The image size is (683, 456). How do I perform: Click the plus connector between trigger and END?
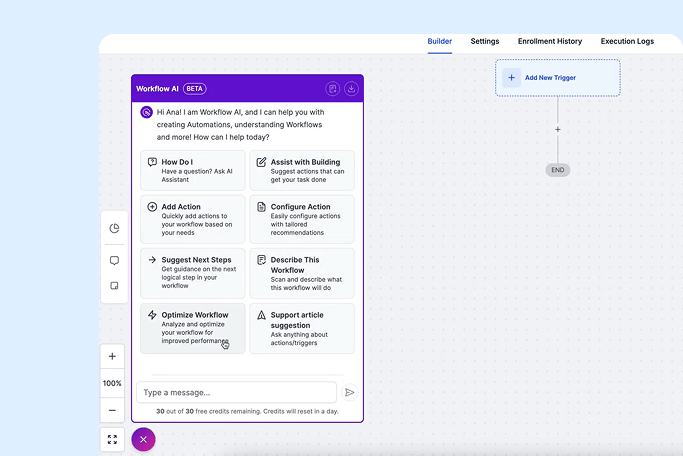[x=558, y=129]
